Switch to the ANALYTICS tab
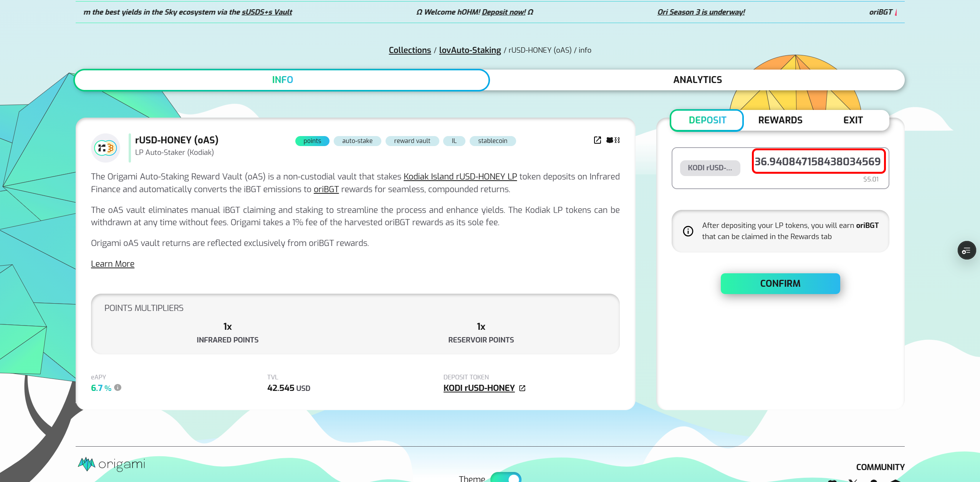 pyautogui.click(x=697, y=80)
